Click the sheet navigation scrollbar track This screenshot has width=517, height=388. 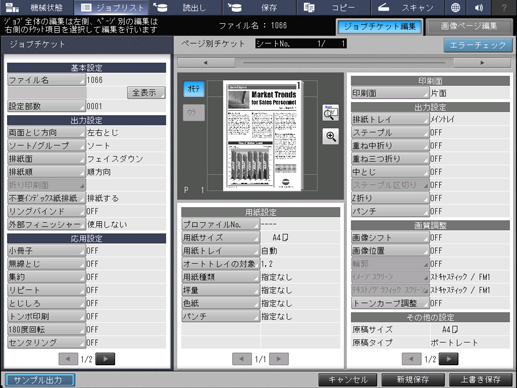tap(344, 63)
